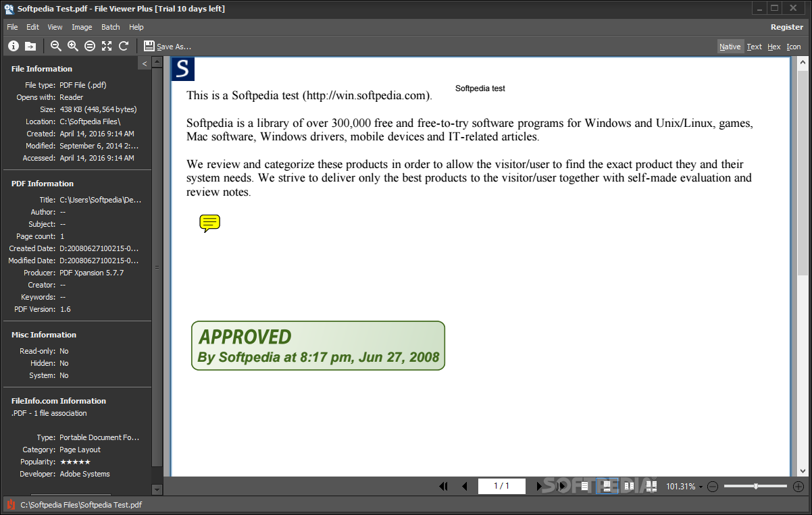Click the rotate clockwise icon
Screen dimensions: 812x515
124,46
